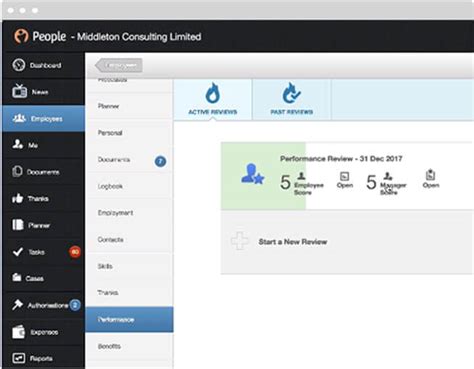This screenshot has width=474, height=369.
Task: Click the Reports label in sidebar
Action: [x=41, y=359]
